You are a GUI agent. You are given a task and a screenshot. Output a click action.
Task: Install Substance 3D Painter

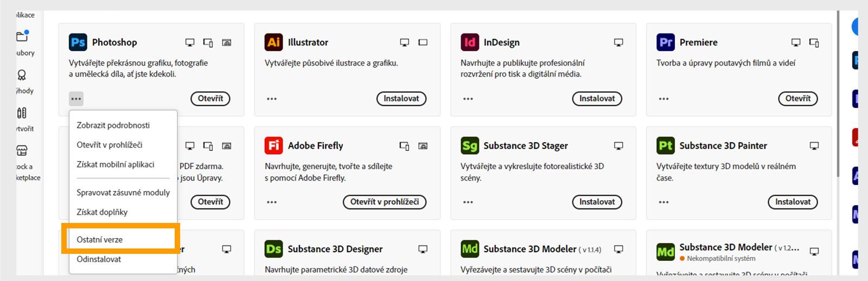click(793, 202)
